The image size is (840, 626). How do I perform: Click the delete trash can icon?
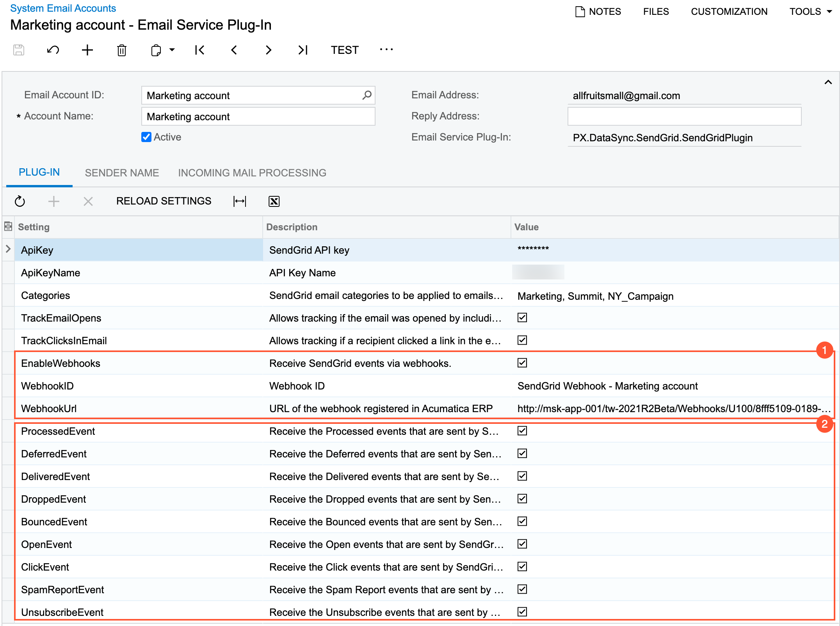pyautogui.click(x=122, y=50)
